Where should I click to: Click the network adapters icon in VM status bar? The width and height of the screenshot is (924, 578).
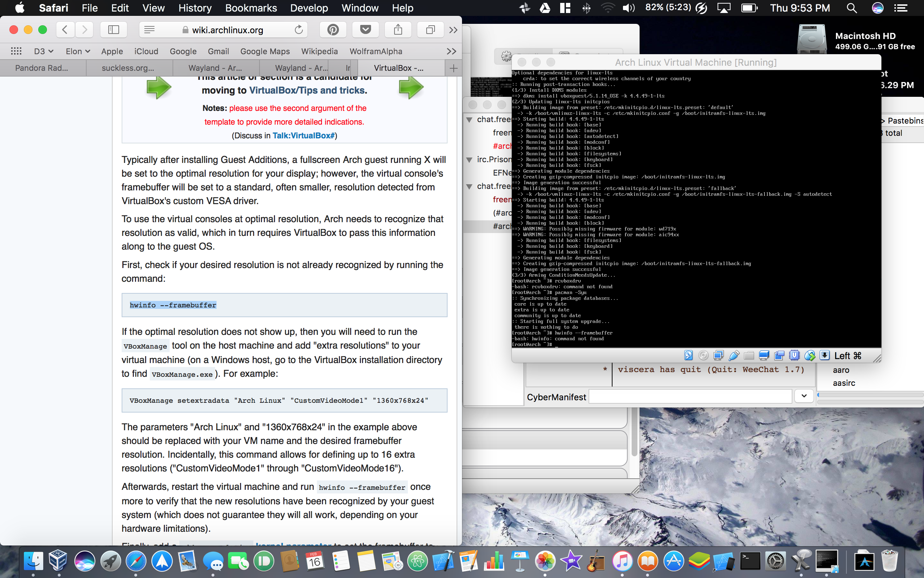(x=719, y=355)
